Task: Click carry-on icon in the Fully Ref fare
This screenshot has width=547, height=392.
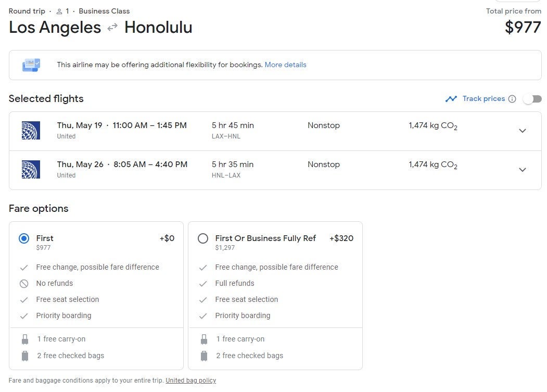Action: pyautogui.click(x=203, y=339)
